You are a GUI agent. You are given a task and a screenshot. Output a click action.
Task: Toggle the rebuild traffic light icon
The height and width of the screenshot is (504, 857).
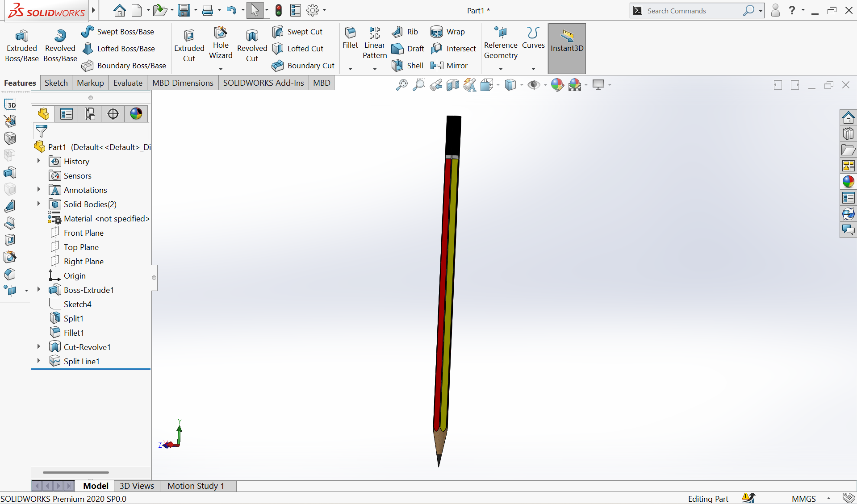(279, 10)
